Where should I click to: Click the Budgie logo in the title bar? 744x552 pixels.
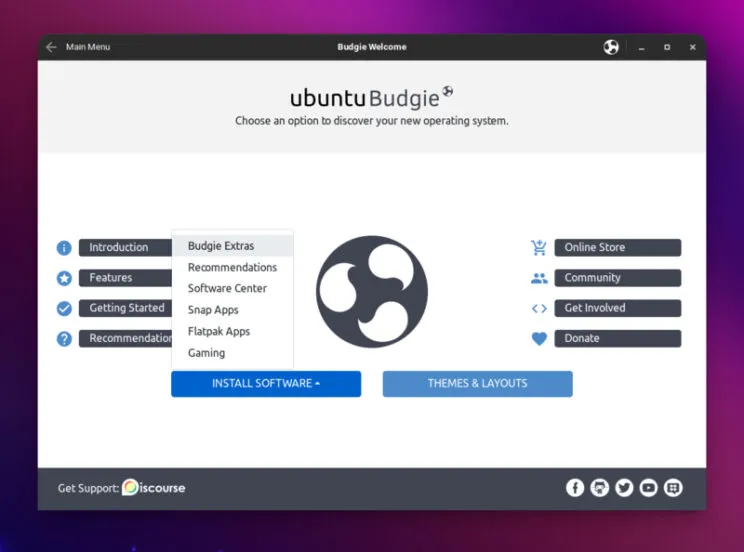point(611,47)
